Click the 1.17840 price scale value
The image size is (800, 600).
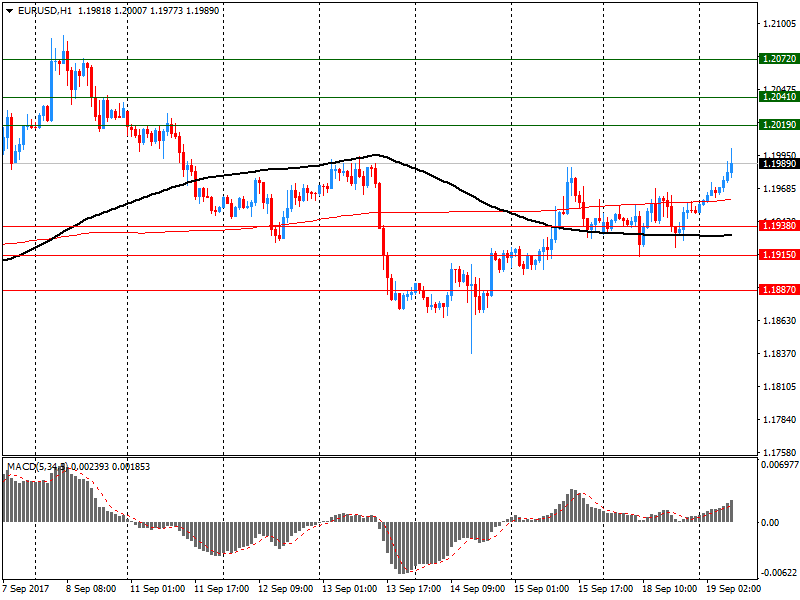coord(780,419)
